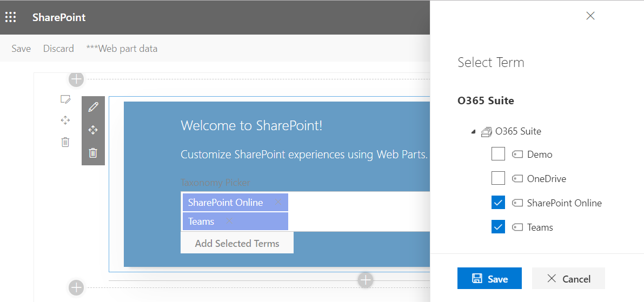
Task: Click the edit section icon at far left
Action: pyautogui.click(x=65, y=99)
